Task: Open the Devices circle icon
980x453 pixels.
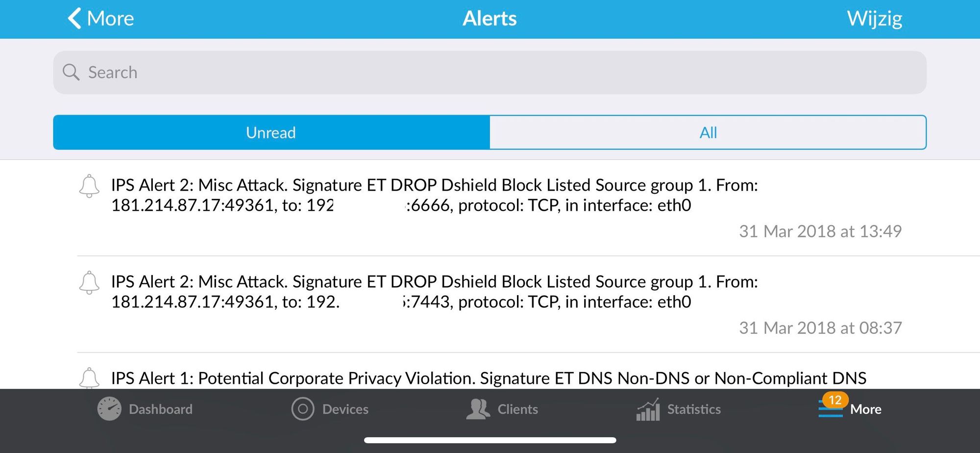Action: point(303,409)
